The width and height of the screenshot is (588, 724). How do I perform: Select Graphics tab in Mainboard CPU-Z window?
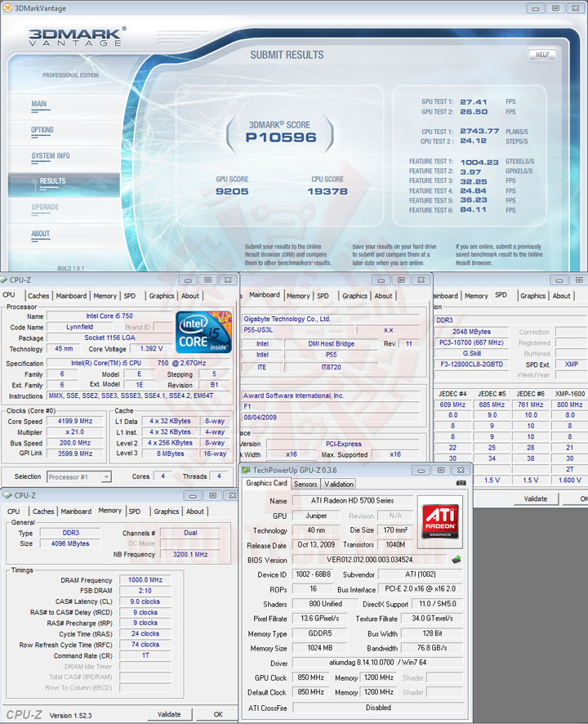point(354,296)
